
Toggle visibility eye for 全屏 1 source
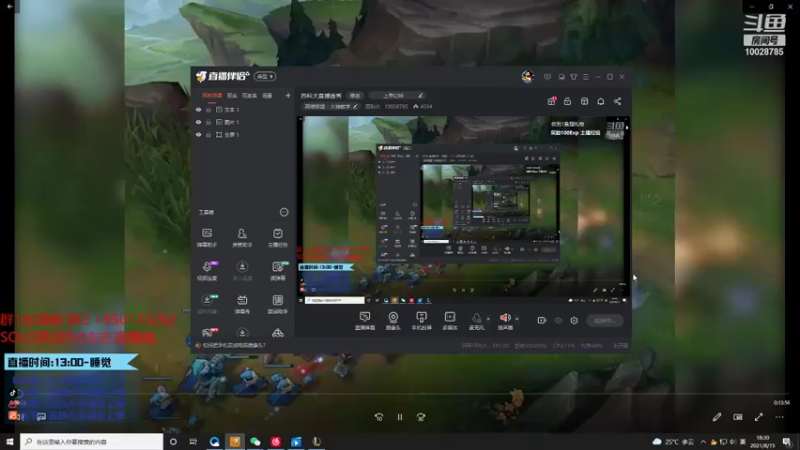click(x=198, y=135)
